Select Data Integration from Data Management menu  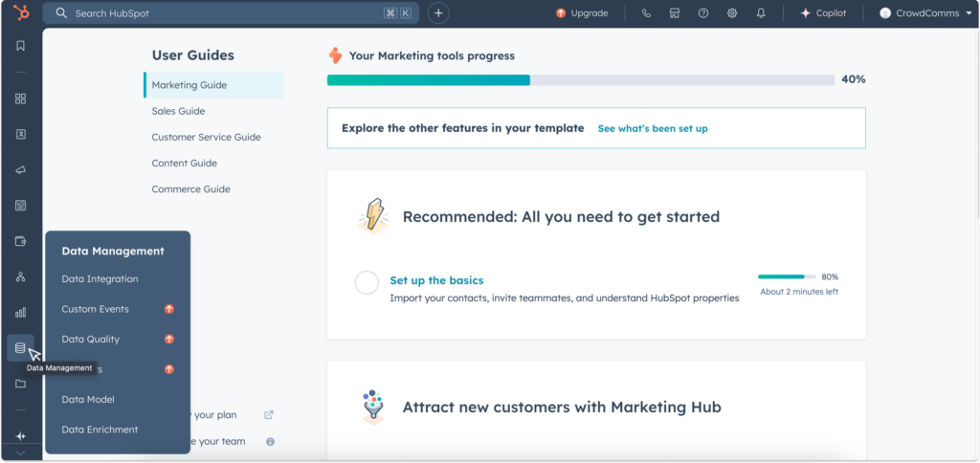pos(100,279)
